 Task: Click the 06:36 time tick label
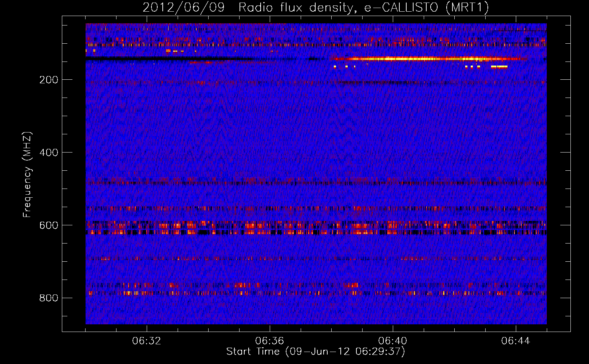tap(270, 341)
